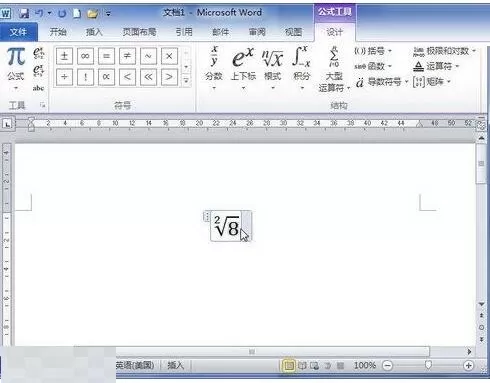The height and width of the screenshot is (383, 490).
Task: Insert the much-less-than symbol
Action: coord(148,77)
